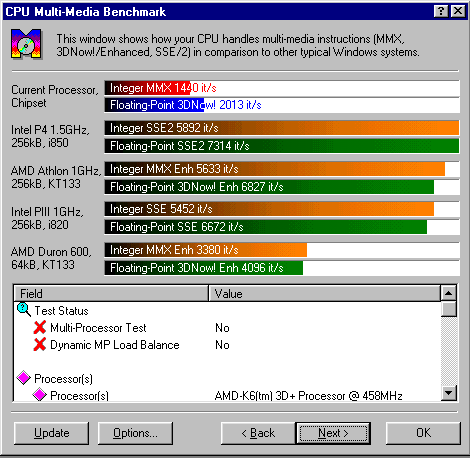This screenshot has height=458, width=470.
Task: Click the Value column header
Action: (324, 293)
